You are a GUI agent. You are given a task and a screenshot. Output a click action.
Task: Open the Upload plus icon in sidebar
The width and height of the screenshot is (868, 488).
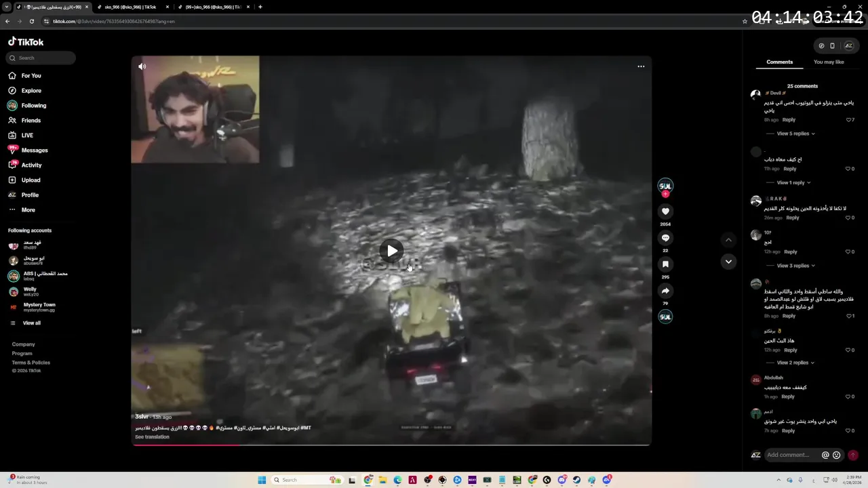point(12,180)
